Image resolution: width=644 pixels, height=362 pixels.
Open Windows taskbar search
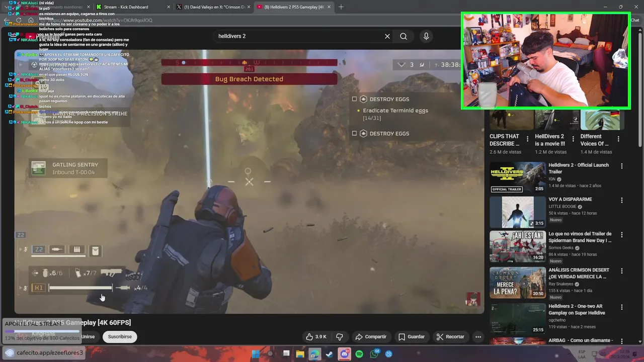click(x=271, y=354)
